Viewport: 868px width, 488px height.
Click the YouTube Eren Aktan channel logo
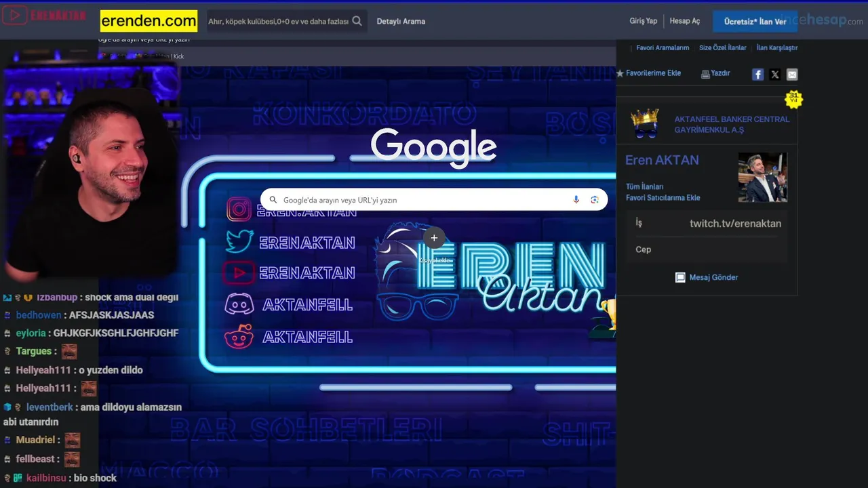coord(44,15)
